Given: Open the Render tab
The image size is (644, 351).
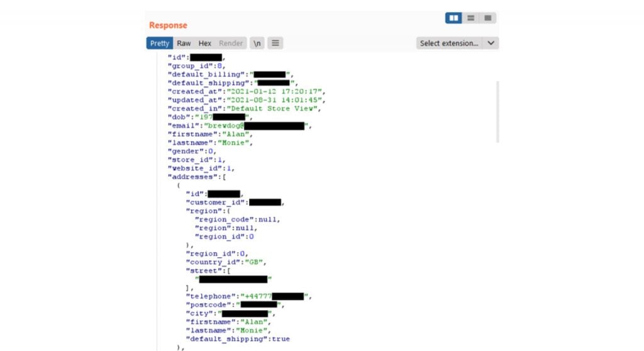Looking at the screenshot, I should 230,43.
